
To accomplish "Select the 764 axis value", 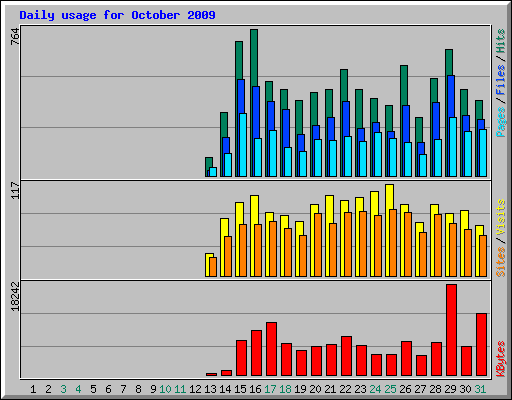I will (15, 36).
